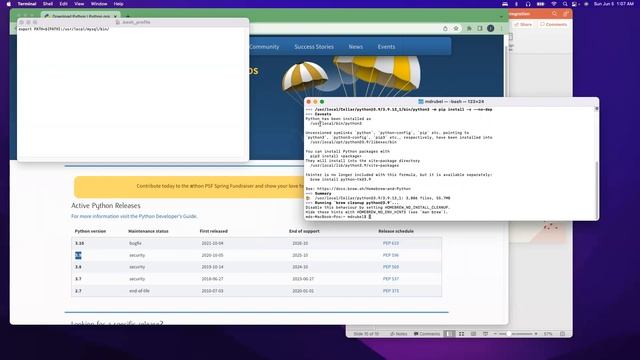Click Python version 3.8 in table
640x360 pixels.
coord(78,267)
